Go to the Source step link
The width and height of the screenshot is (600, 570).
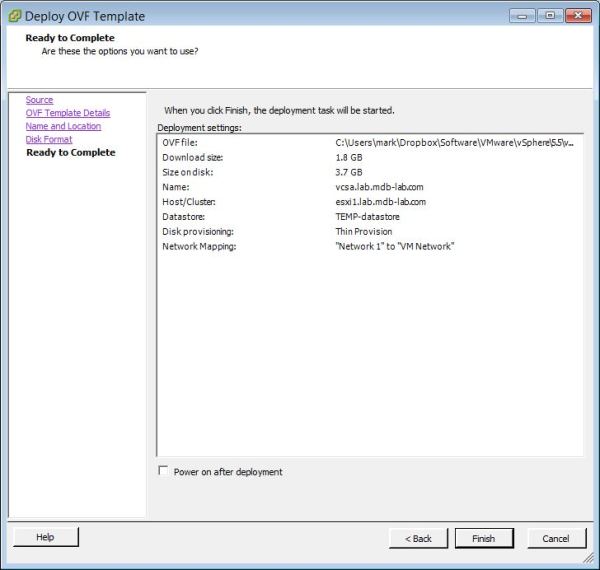click(x=40, y=100)
